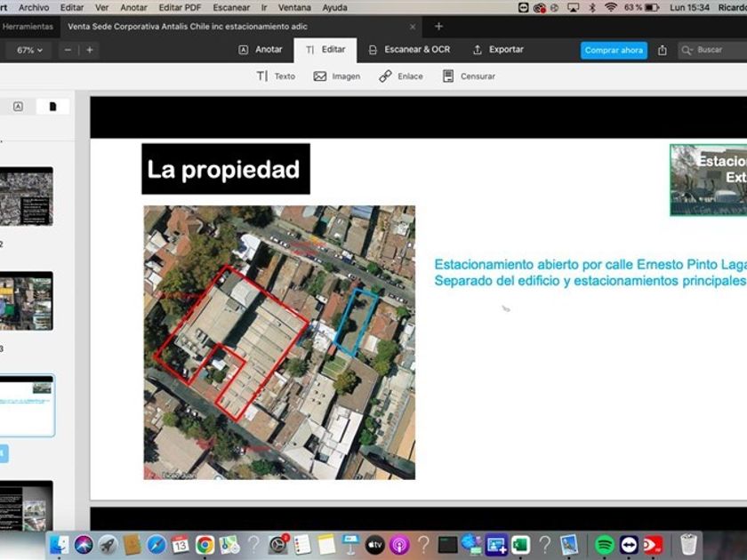Click the 63 % battery indicator
This screenshot has width=747, height=560.
coord(641,8)
